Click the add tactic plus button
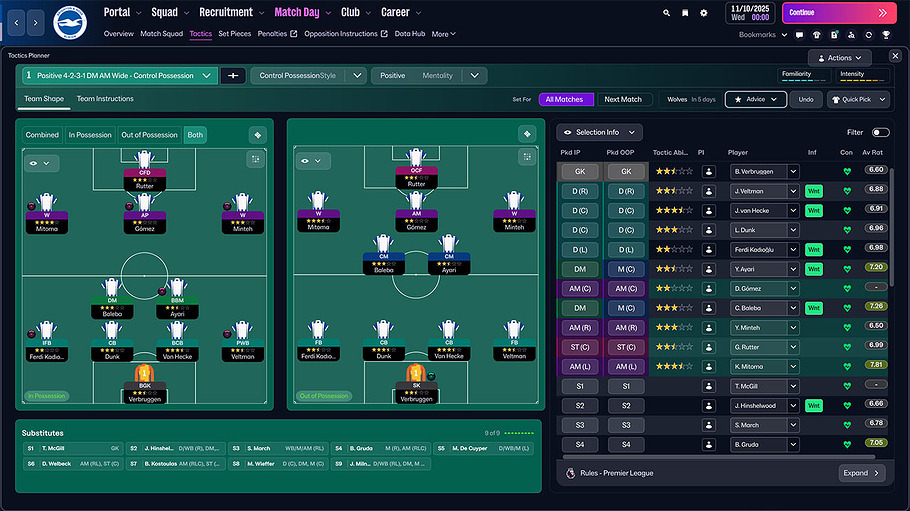Image resolution: width=910 pixels, height=511 pixels. click(x=233, y=76)
